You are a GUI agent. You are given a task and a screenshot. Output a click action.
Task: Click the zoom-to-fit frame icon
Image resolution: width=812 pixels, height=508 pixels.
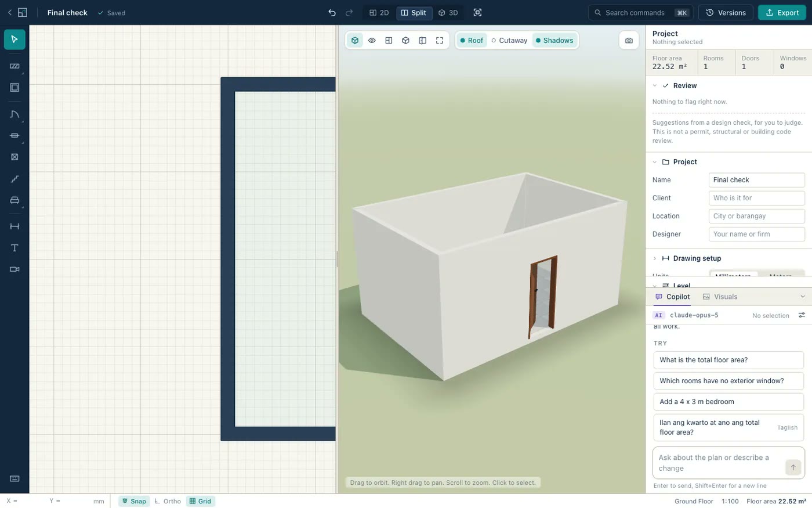click(477, 13)
